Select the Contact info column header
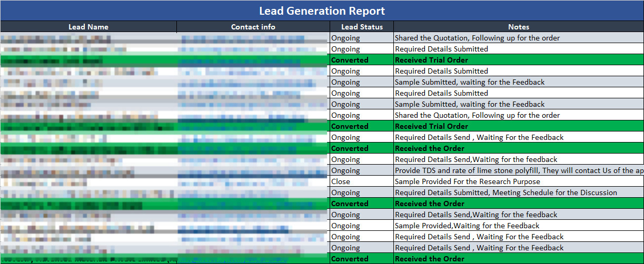Screen dimensions: 644x264 (x=253, y=27)
